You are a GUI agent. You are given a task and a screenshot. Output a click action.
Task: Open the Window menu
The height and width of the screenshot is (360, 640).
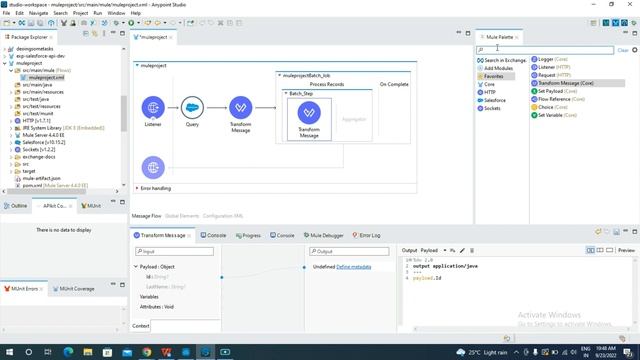point(116,13)
